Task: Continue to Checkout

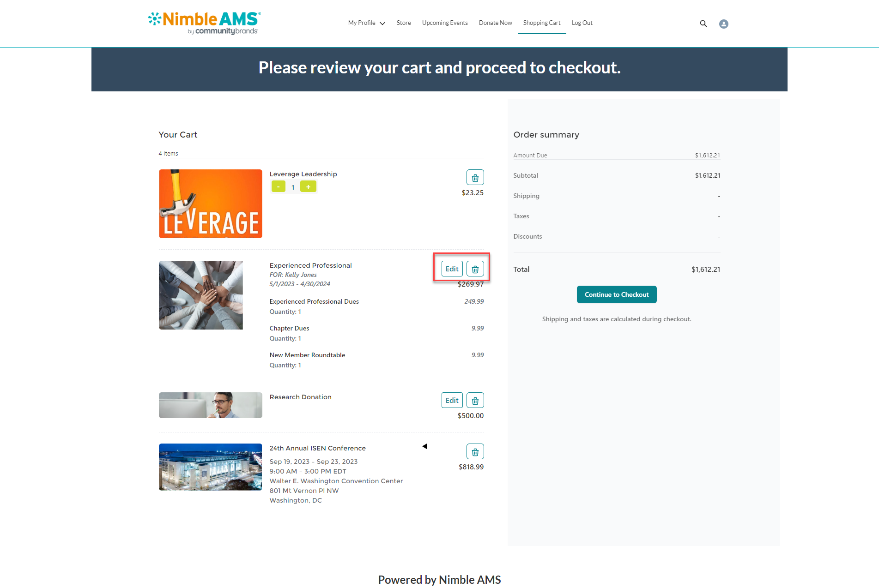Action: 617,294
